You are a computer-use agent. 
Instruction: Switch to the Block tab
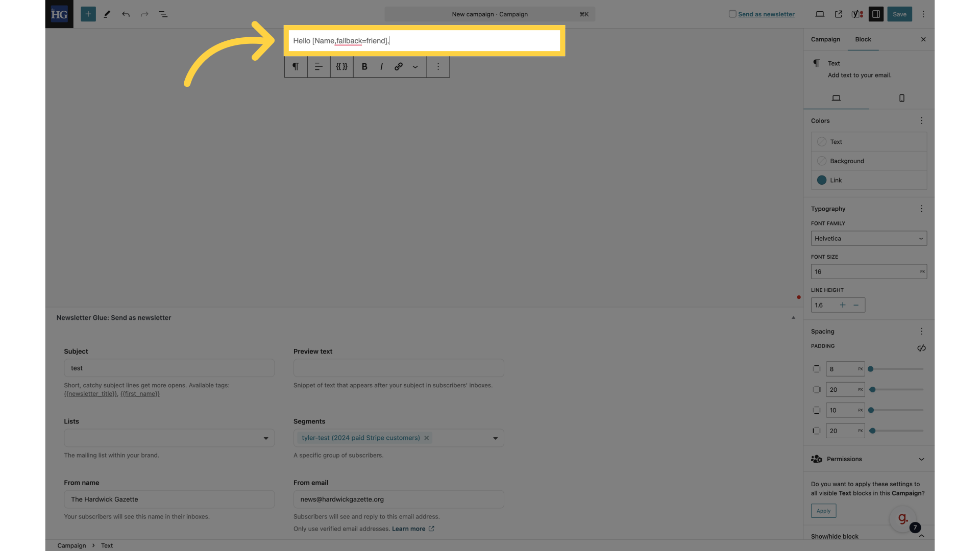click(x=863, y=39)
